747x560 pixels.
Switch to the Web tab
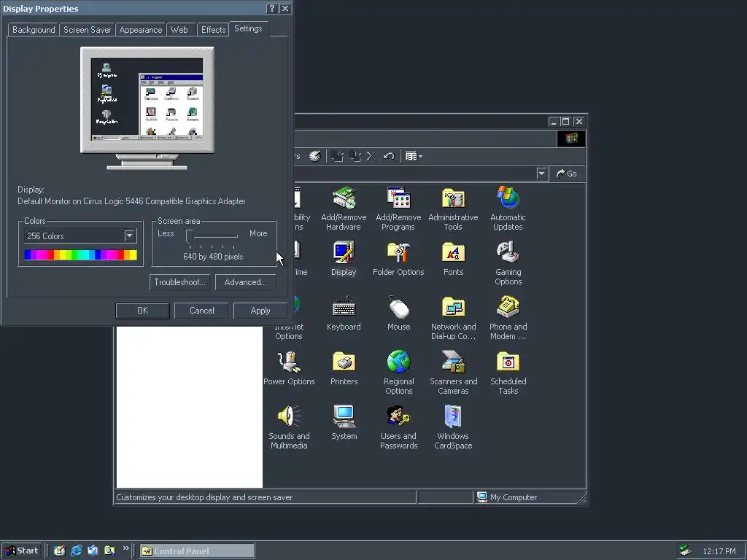click(179, 29)
